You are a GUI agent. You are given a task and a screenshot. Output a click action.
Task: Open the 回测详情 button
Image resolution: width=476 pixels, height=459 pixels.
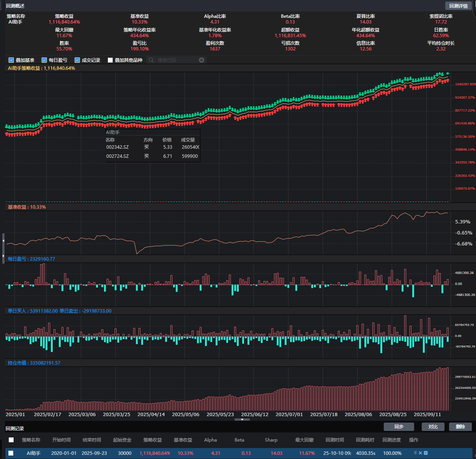pos(458,6)
